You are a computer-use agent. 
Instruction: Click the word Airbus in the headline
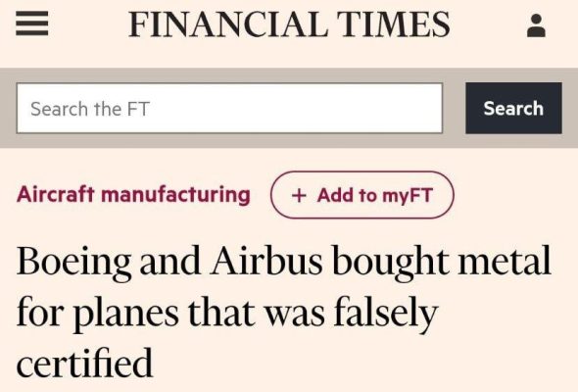265,261
